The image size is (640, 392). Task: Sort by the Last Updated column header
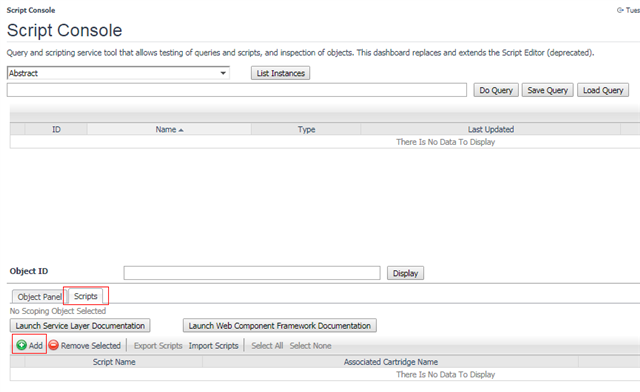pyautogui.click(x=491, y=129)
